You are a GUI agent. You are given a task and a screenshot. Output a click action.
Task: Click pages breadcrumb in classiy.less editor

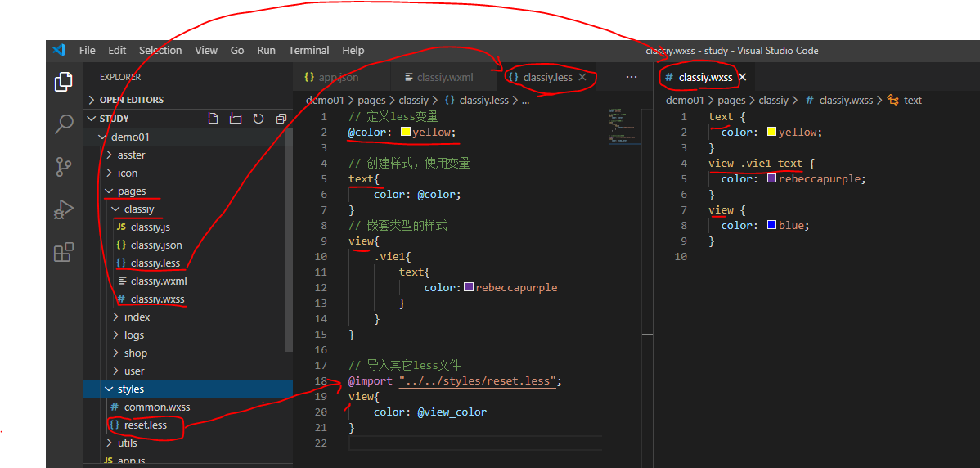coord(371,100)
